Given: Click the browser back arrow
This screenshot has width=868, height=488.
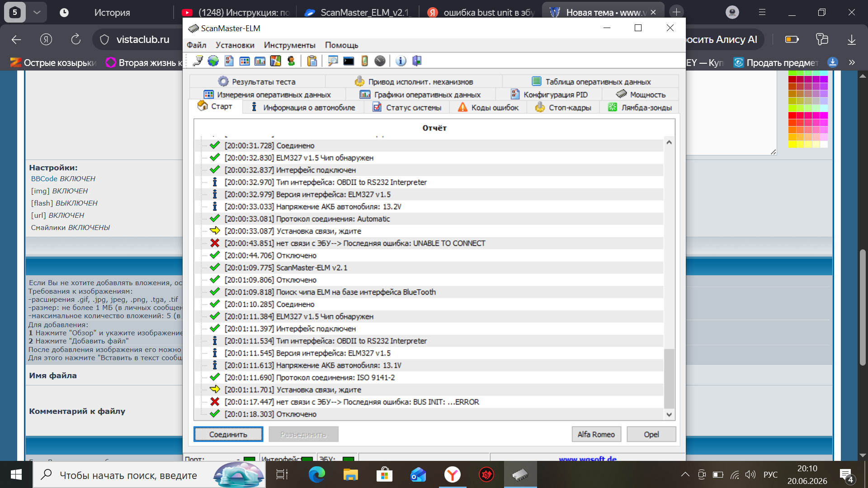Looking at the screenshot, I should click(16, 40).
